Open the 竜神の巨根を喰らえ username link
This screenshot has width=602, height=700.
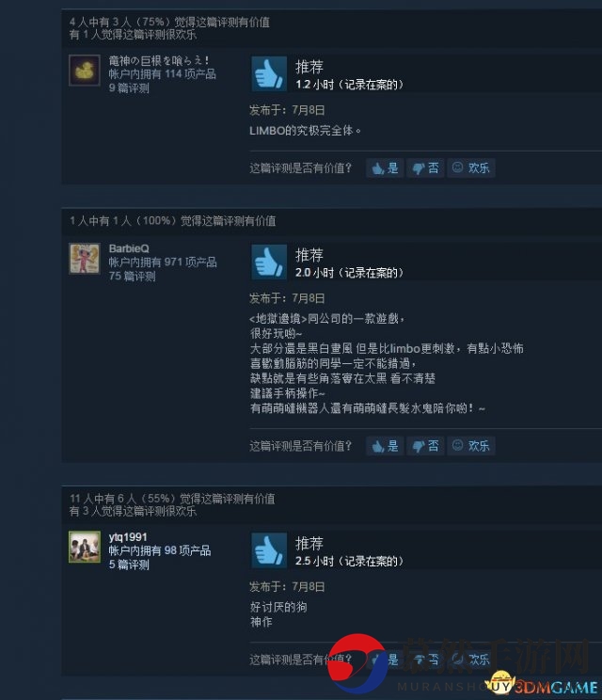click(159, 60)
